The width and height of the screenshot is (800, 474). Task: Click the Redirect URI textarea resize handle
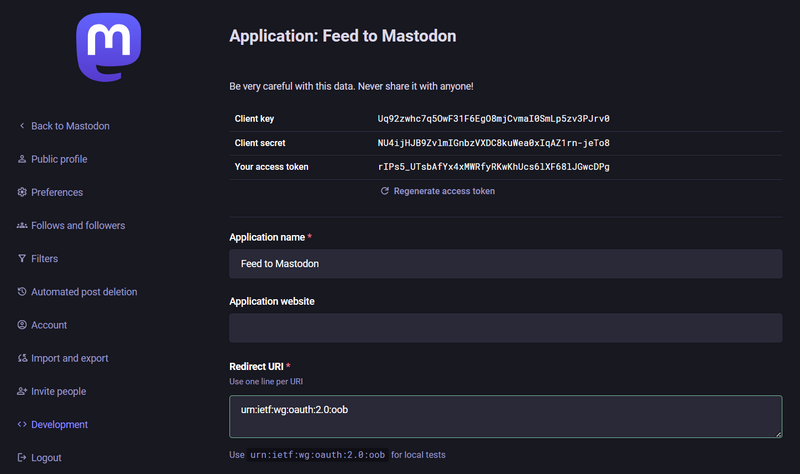(x=778, y=434)
